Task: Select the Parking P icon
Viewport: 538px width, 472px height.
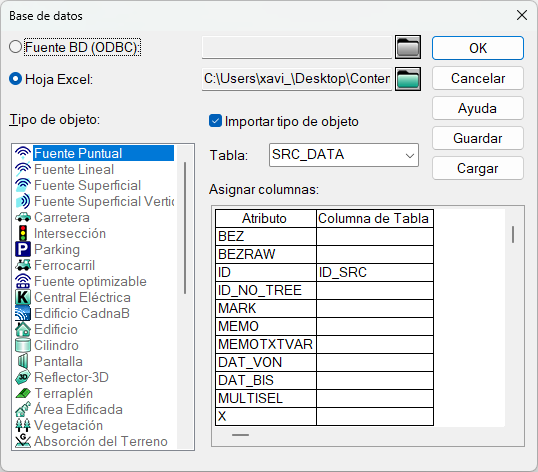Action: point(23,249)
